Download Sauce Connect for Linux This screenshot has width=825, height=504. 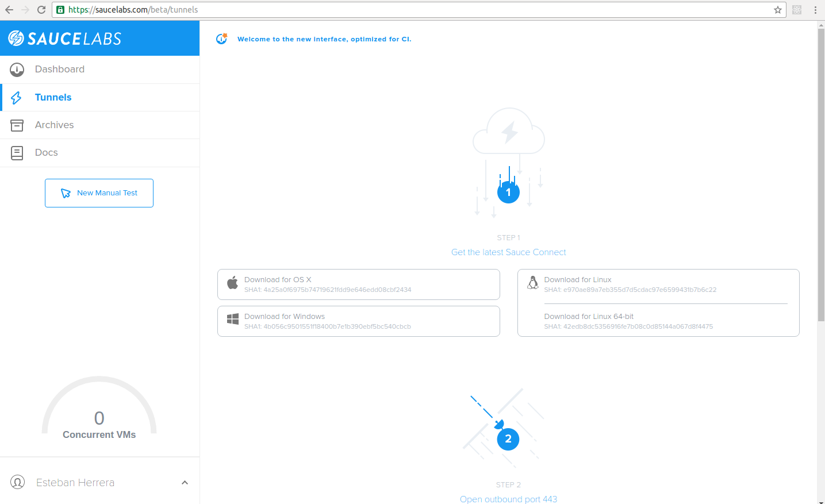577,280
